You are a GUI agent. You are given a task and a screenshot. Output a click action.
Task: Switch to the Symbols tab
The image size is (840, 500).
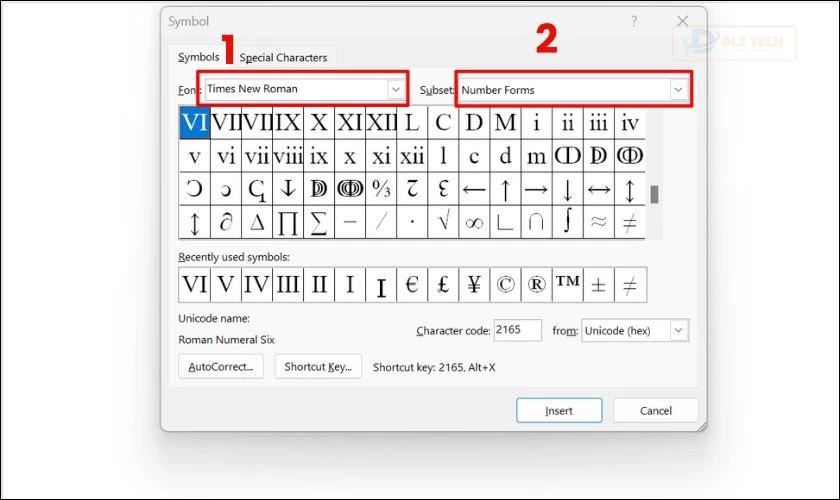[199, 57]
